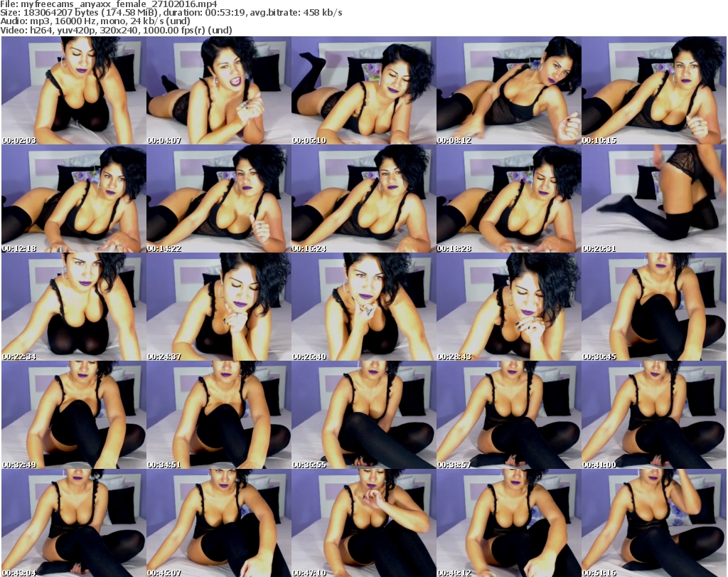The width and height of the screenshot is (728, 577).
Task: Select the frame timestamped 00:43:04
Action: click(73, 523)
